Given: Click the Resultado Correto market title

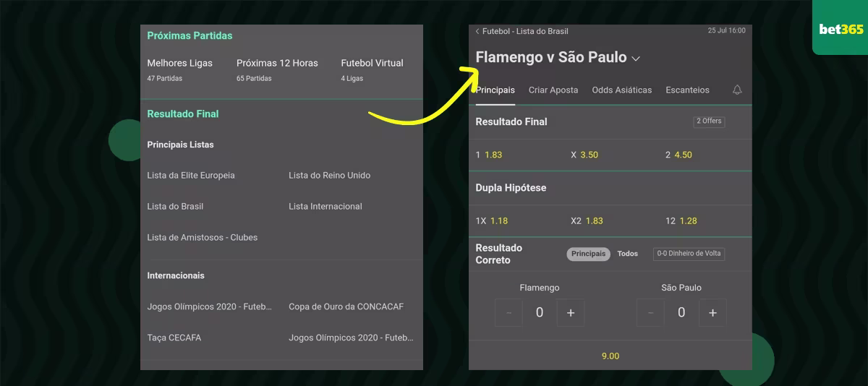Looking at the screenshot, I should click(x=498, y=254).
